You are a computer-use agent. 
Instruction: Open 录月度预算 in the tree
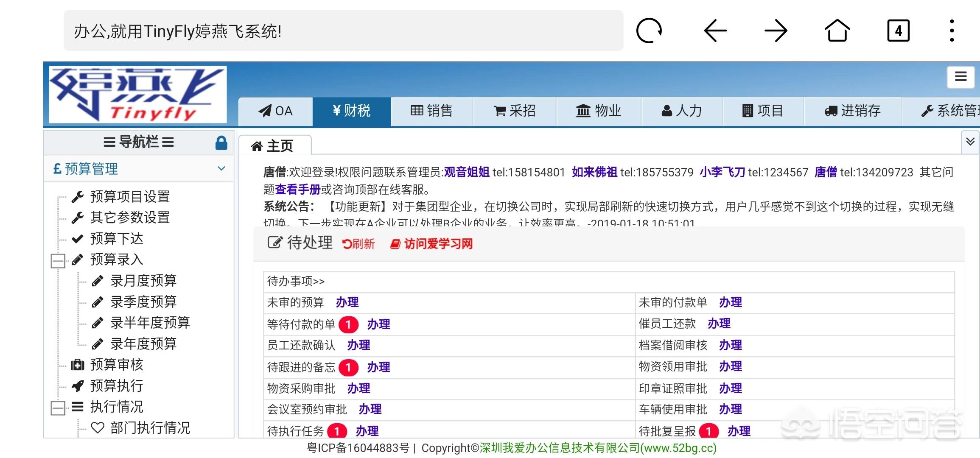coord(143,281)
